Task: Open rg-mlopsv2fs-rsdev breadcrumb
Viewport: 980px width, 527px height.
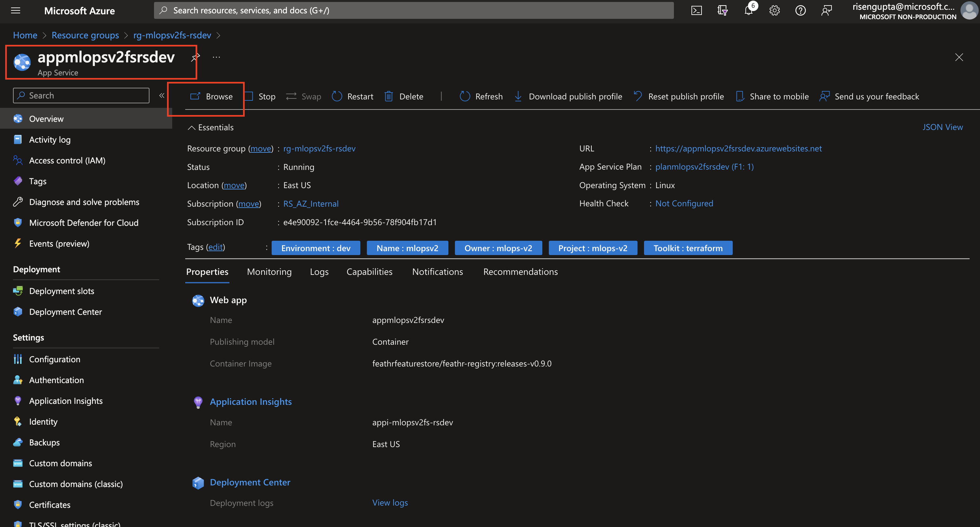Action: (172, 35)
